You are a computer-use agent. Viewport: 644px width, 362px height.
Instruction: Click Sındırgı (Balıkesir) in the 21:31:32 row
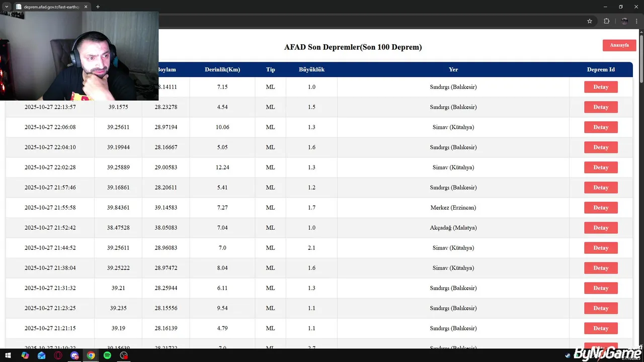pos(453,288)
